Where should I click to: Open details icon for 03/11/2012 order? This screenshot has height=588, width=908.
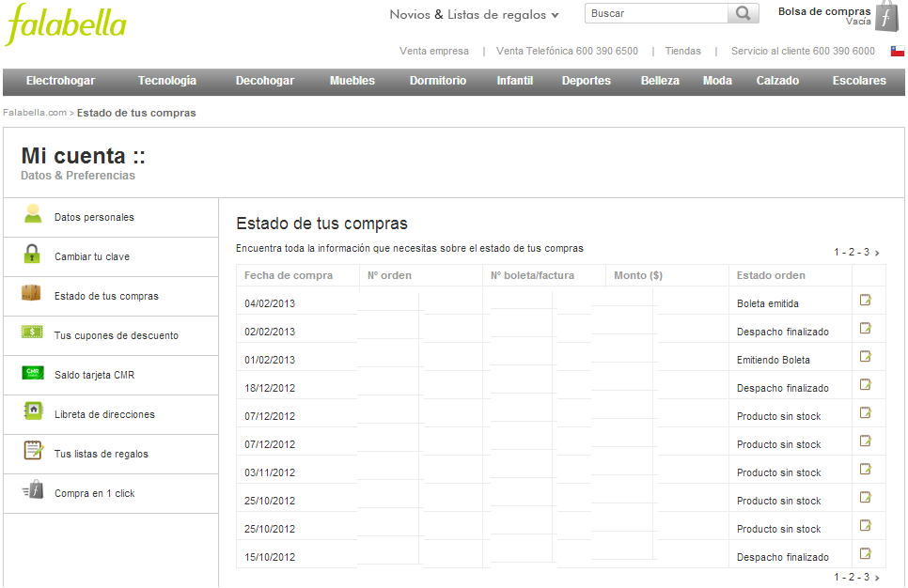click(865, 469)
